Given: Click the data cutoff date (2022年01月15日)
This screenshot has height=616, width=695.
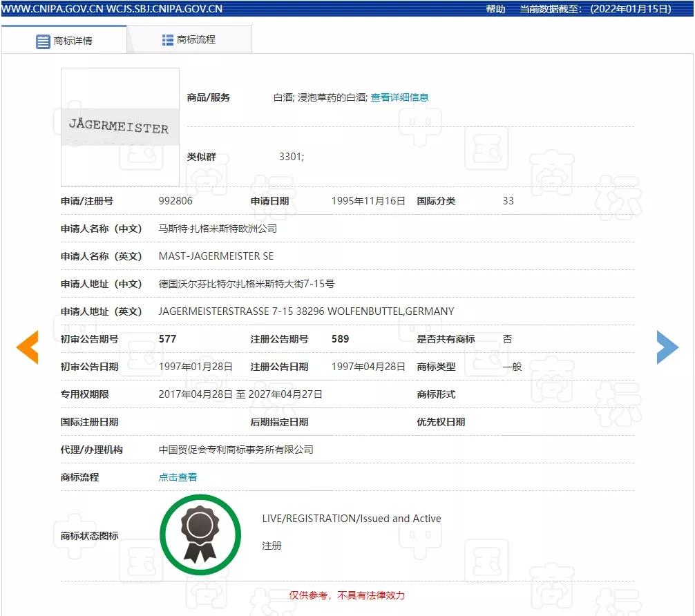Looking at the screenshot, I should pyautogui.click(x=630, y=9).
